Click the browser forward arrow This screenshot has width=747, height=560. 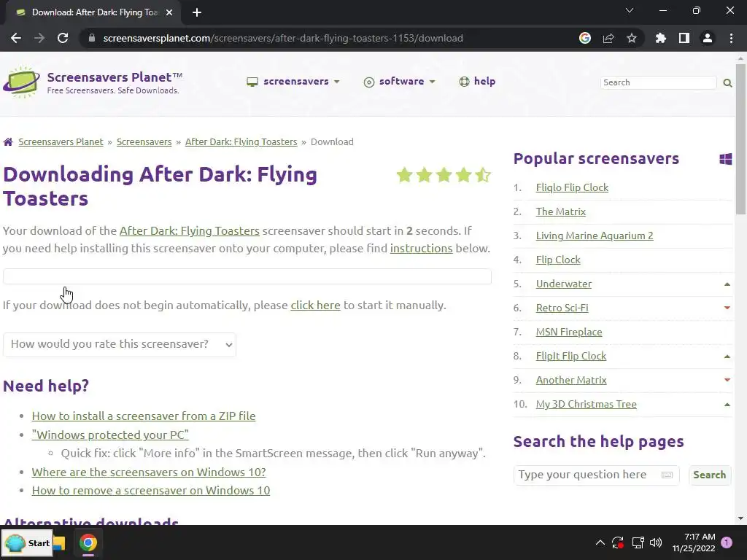point(39,38)
